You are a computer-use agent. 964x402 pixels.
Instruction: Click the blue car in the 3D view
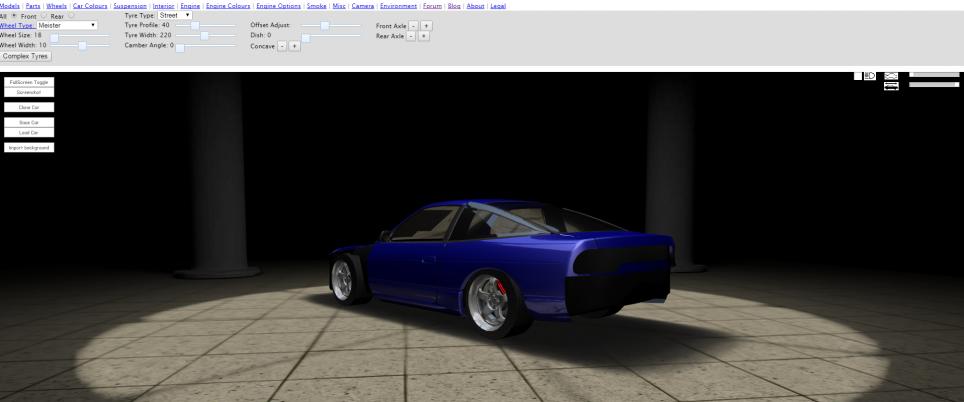502,267
